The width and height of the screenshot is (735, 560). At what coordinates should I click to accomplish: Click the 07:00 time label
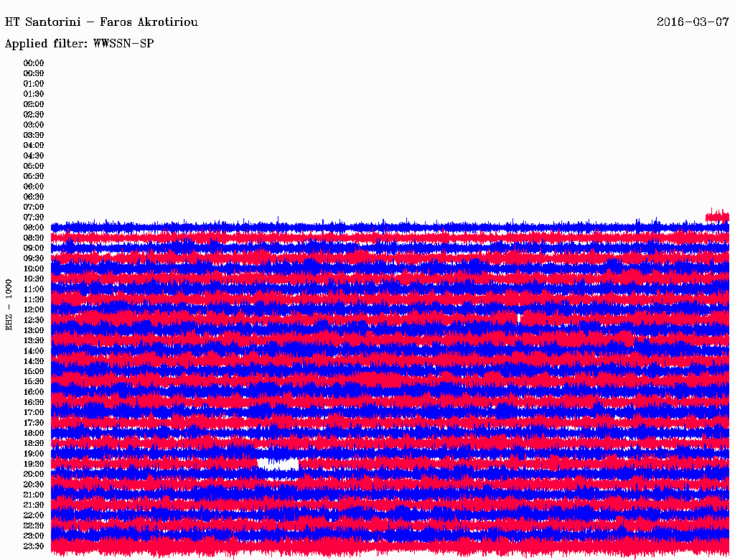click(34, 207)
